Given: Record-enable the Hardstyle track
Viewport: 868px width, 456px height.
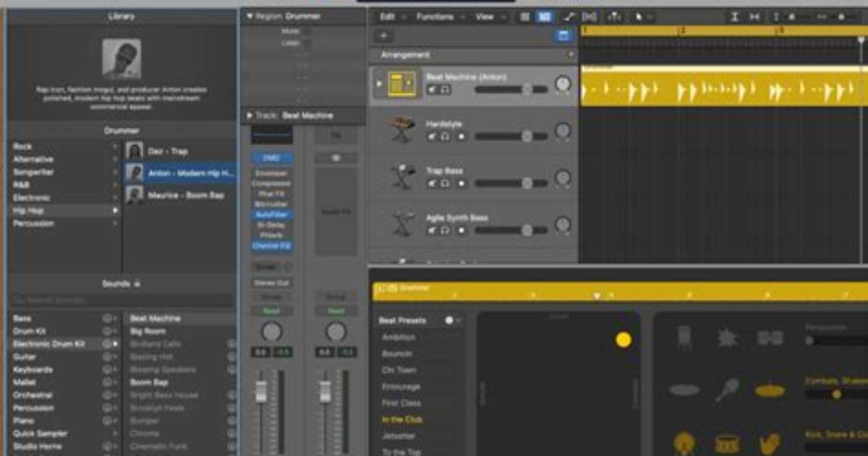Looking at the screenshot, I should tap(461, 137).
